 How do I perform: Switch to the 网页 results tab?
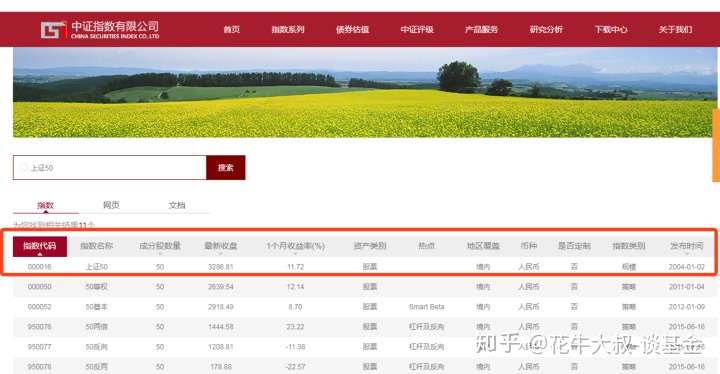pos(111,205)
